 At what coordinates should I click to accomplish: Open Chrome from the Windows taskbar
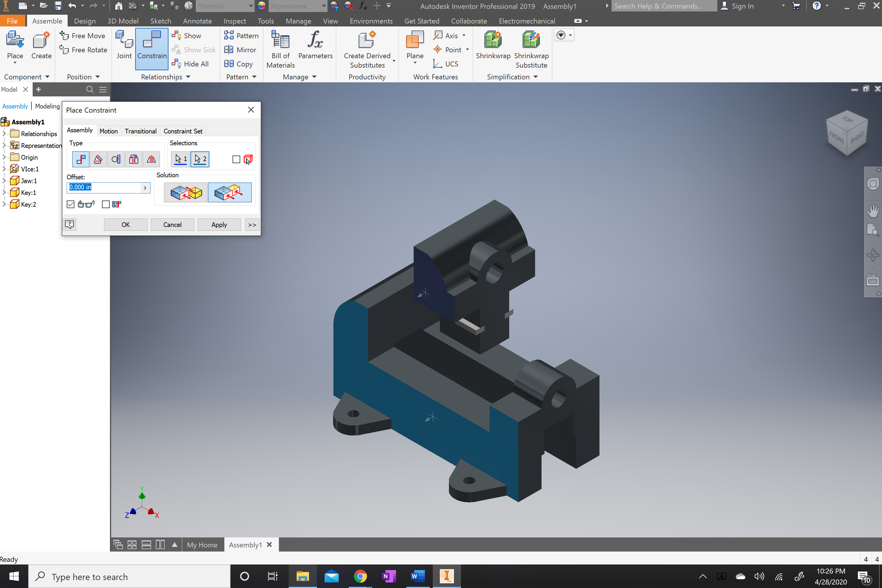(x=360, y=576)
